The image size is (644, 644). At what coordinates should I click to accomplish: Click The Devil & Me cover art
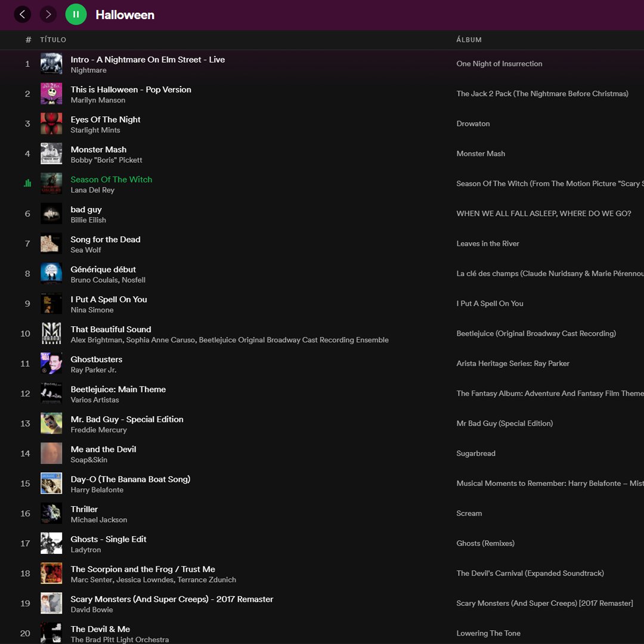(x=51, y=633)
